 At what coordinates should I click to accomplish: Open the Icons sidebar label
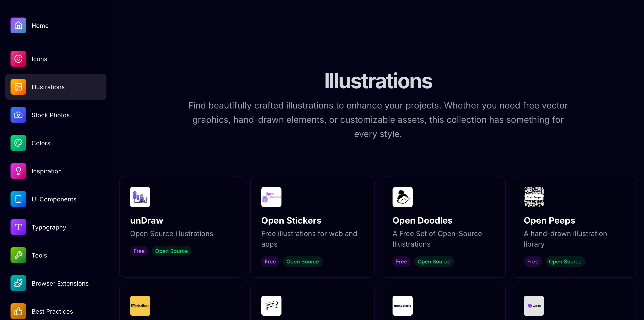pyautogui.click(x=39, y=59)
